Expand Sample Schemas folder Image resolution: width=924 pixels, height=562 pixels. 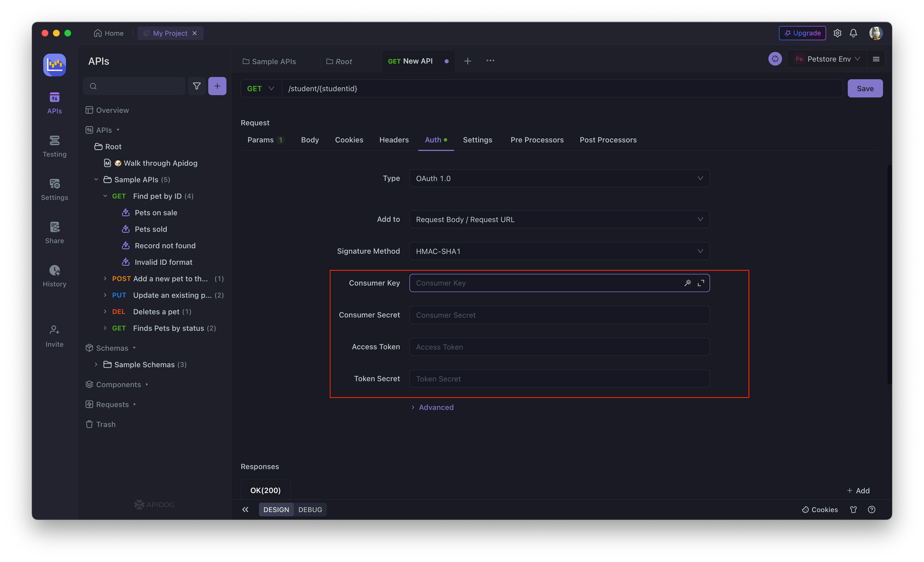point(96,365)
